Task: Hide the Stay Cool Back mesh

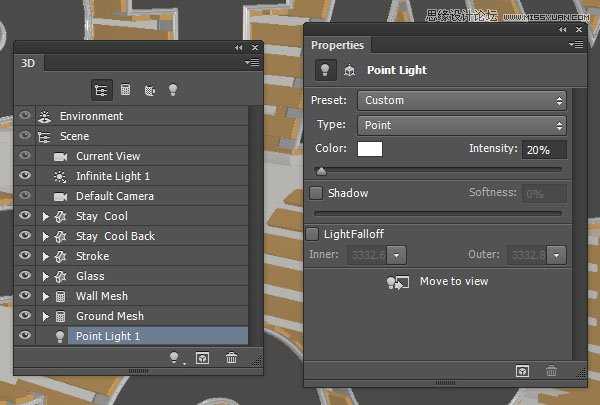Action: (25, 235)
